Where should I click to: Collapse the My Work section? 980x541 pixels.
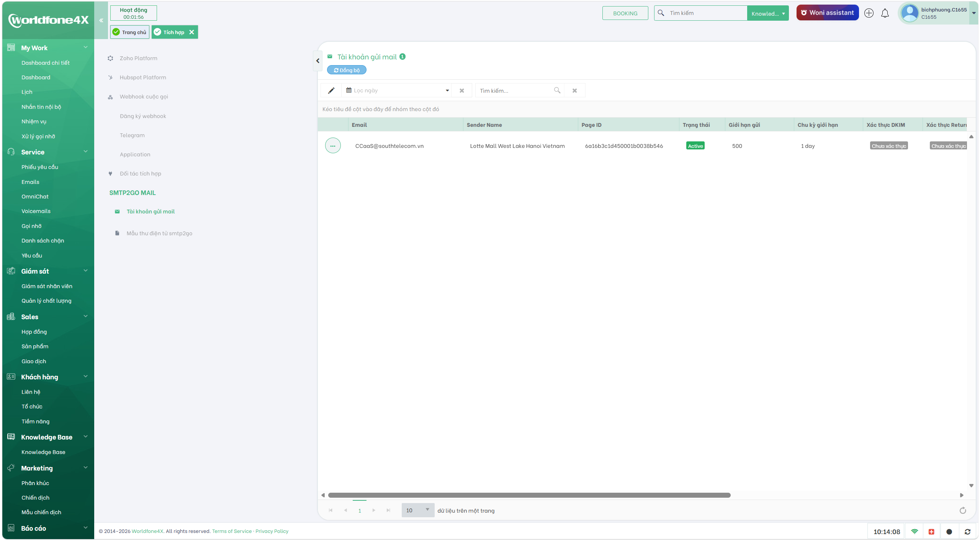(86, 48)
